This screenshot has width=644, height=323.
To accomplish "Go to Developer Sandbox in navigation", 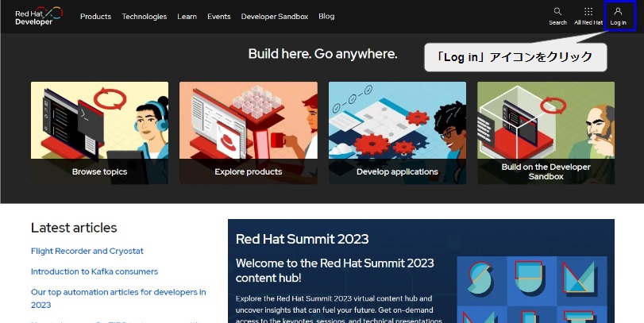I will (275, 17).
